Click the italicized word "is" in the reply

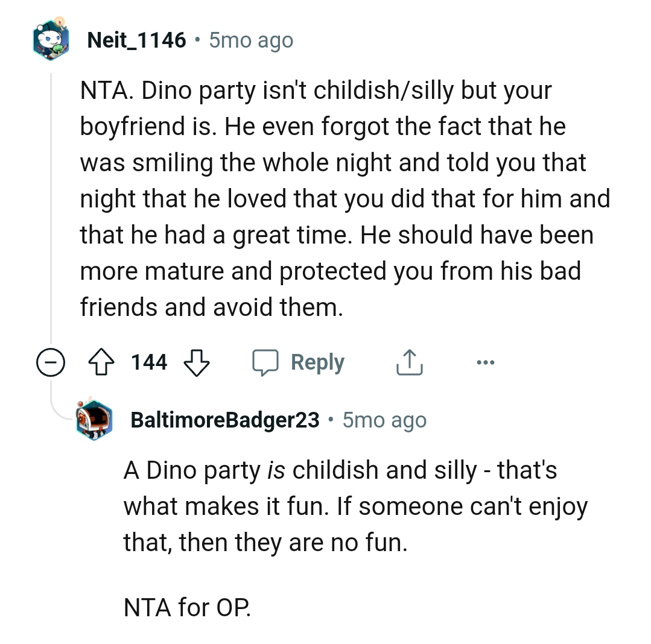tap(276, 470)
